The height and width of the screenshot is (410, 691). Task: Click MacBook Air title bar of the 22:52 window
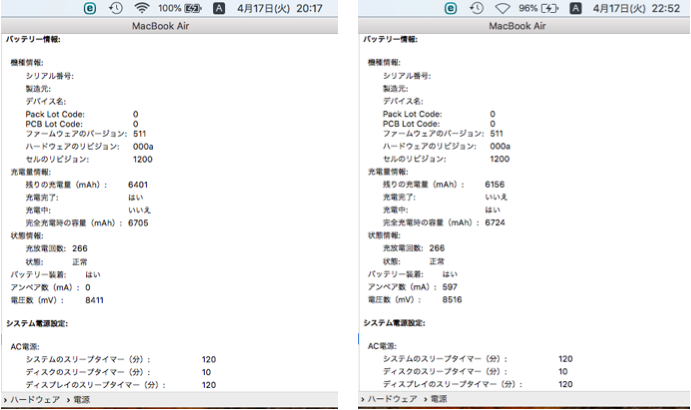pyautogui.click(x=524, y=26)
